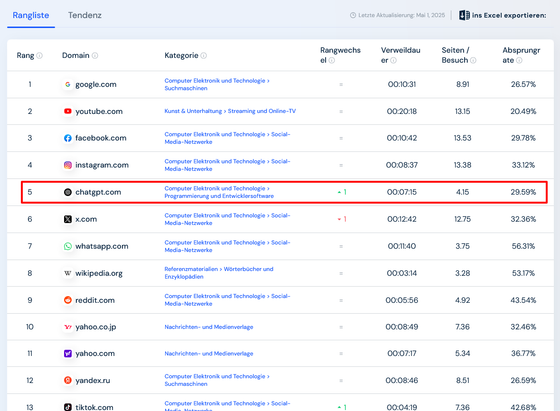Open reddit.com domain link

click(x=95, y=300)
